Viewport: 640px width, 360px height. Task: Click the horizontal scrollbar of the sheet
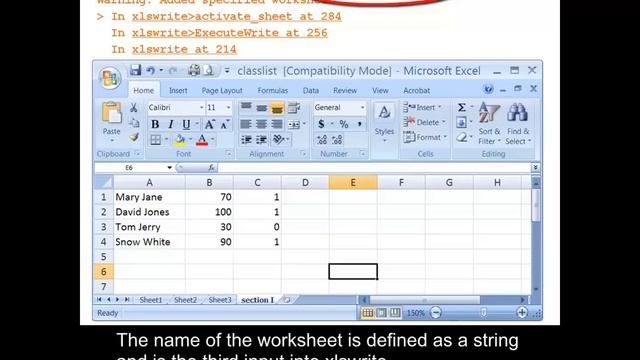pos(424,300)
